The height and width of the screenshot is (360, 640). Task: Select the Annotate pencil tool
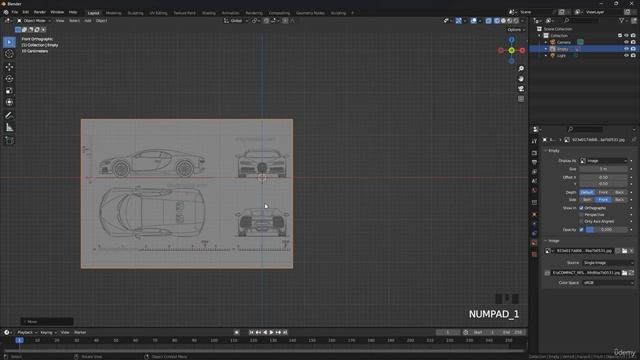[9, 116]
